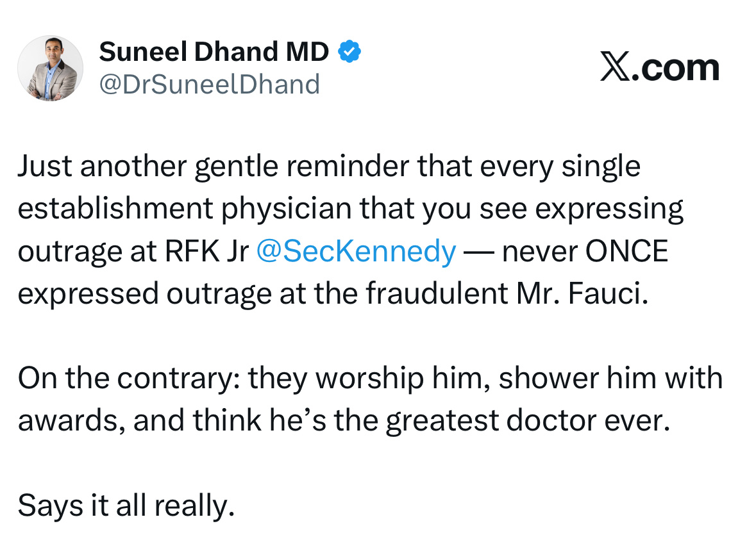Image resolution: width=756 pixels, height=542 pixels.
Task: Click the words "Mr. Fauci."
Action: pyautogui.click(x=582, y=293)
